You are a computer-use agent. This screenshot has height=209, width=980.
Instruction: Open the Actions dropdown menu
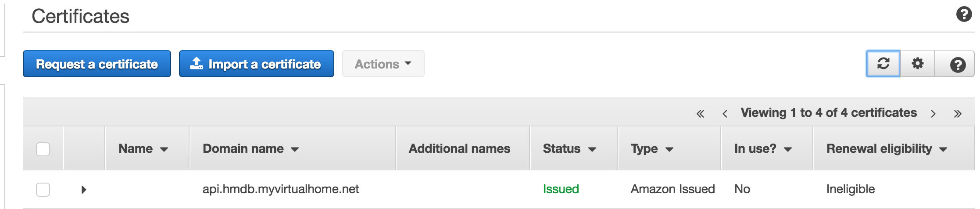point(383,64)
